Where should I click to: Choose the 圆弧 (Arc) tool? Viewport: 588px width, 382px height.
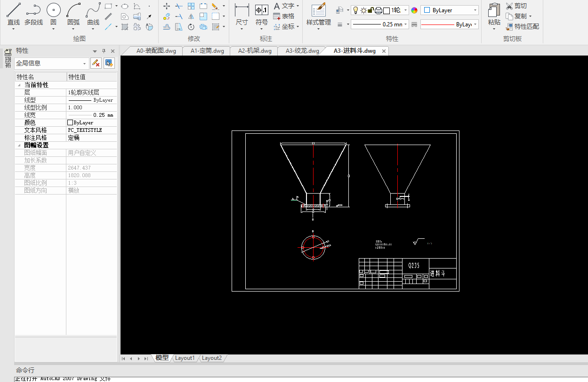click(73, 14)
